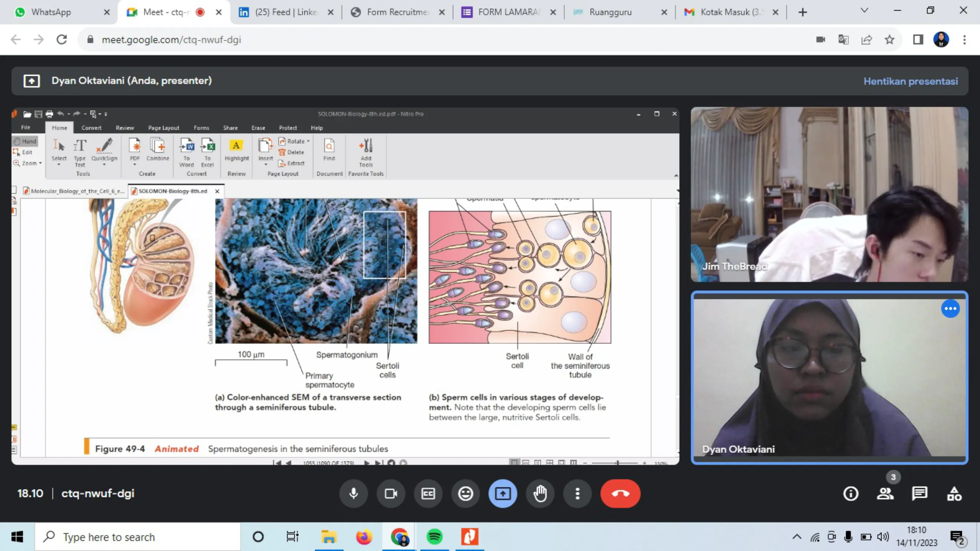Open the activities icon
The height and width of the screenshot is (551, 980).
tap(954, 494)
